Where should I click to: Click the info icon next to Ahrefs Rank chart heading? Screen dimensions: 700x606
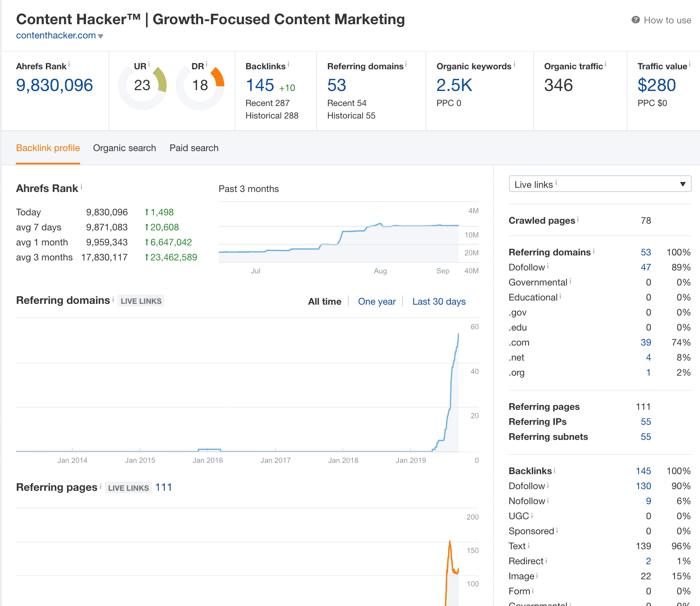[81, 187]
